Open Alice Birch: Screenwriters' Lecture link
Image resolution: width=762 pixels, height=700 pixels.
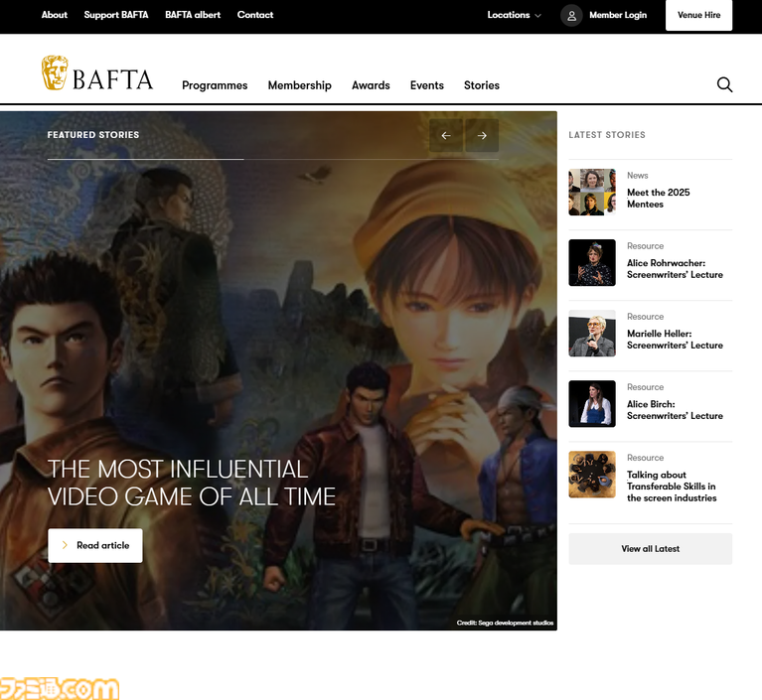pyautogui.click(x=675, y=409)
